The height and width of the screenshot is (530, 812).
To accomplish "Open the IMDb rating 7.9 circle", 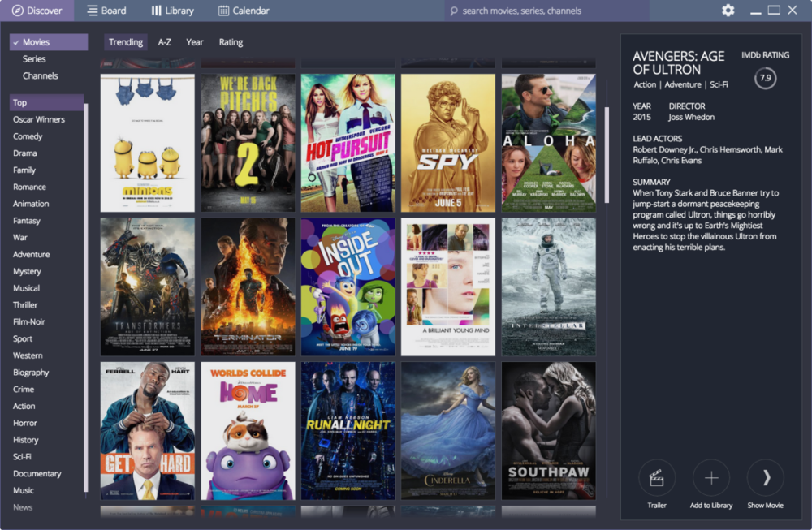I will (x=765, y=78).
